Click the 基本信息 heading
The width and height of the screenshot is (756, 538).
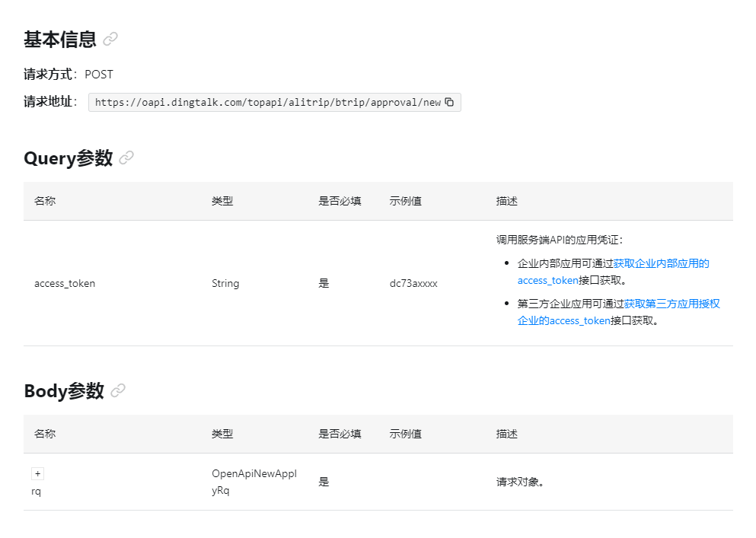[x=60, y=39]
